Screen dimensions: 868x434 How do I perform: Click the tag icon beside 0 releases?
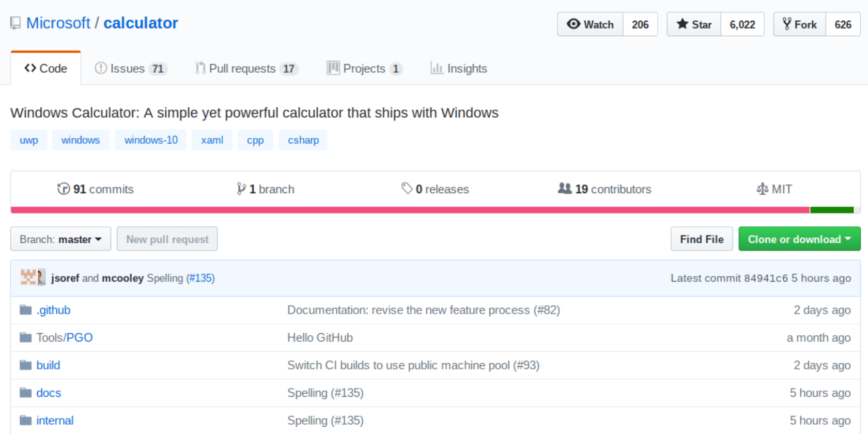coord(407,189)
